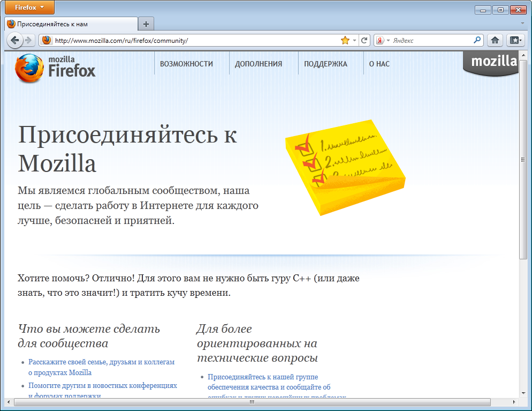Click the URL address bar field
This screenshot has width=532, height=411.
pos(197,40)
